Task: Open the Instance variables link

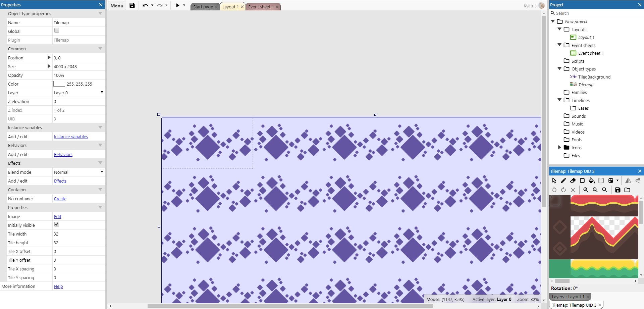Action: [x=71, y=137]
